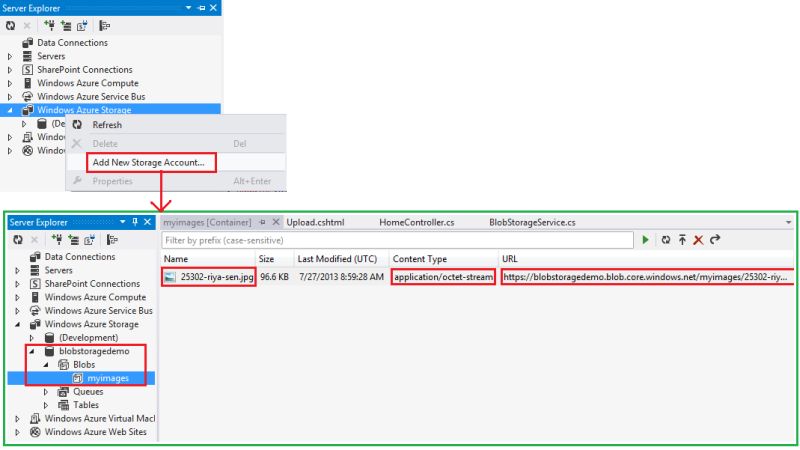The width and height of the screenshot is (800, 450).
Task: Collapse Windows Azure Storage in upper Server Explorer
Action: pos(10,110)
